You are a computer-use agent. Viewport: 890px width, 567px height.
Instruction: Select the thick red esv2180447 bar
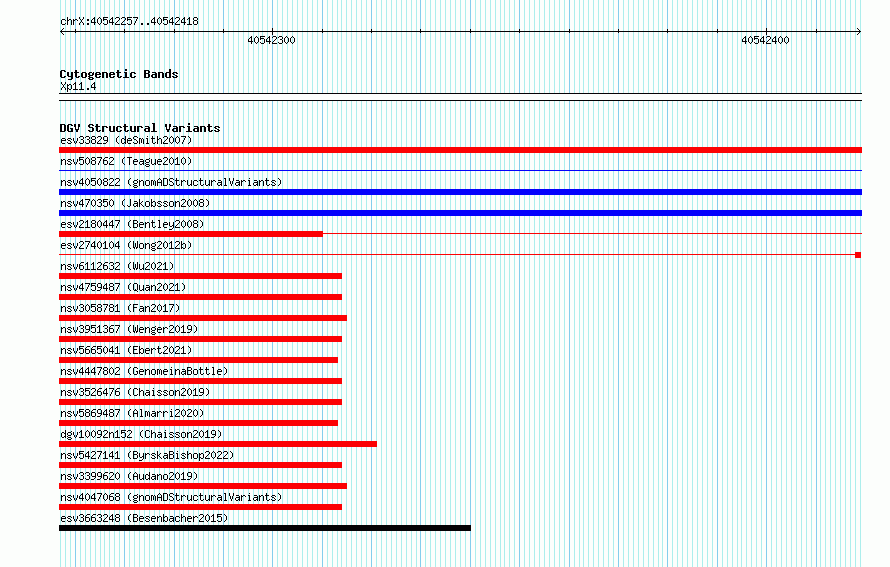[191, 234]
